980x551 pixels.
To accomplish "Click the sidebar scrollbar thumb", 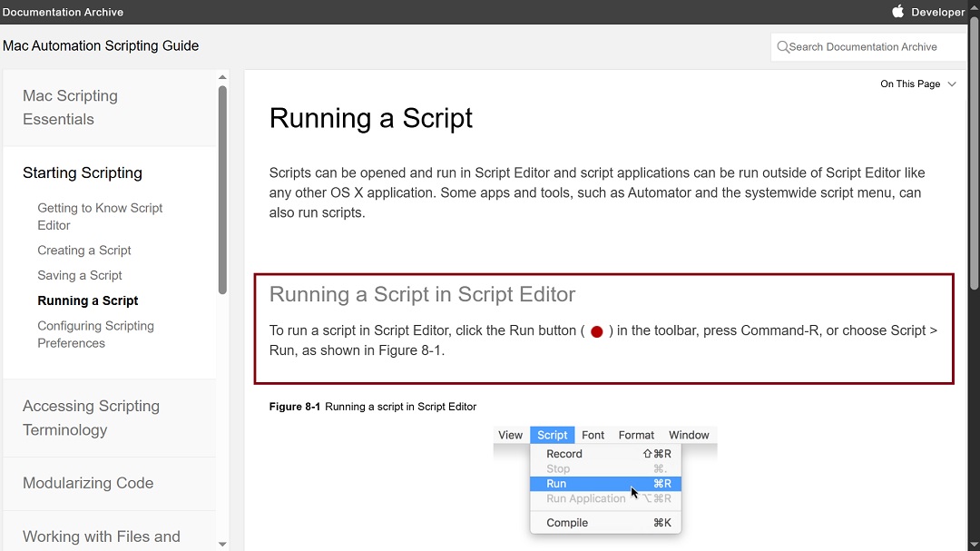I will click(x=222, y=190).
